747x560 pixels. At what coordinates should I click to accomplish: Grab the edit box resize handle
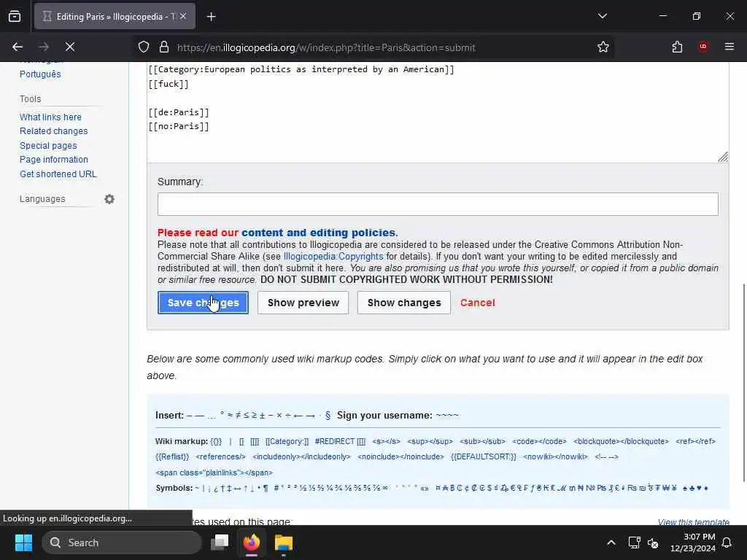[x=723, y=157]
